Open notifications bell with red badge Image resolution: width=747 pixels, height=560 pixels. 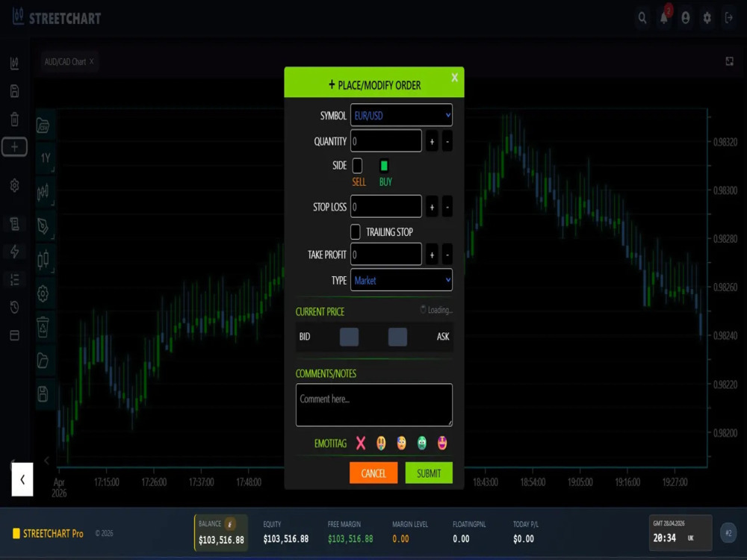coord(664,18)
